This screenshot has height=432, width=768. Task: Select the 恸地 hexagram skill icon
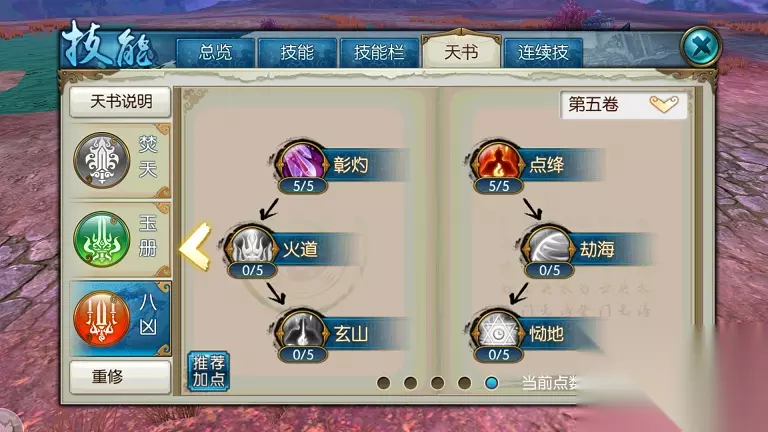click(498, 332)
